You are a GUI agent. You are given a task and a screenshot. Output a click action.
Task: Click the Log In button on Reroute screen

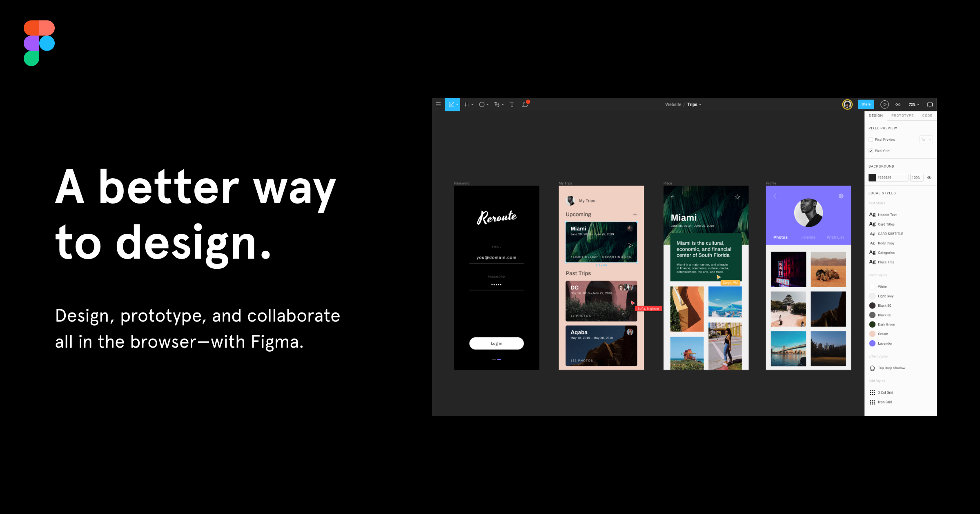[x=497, y=342]
